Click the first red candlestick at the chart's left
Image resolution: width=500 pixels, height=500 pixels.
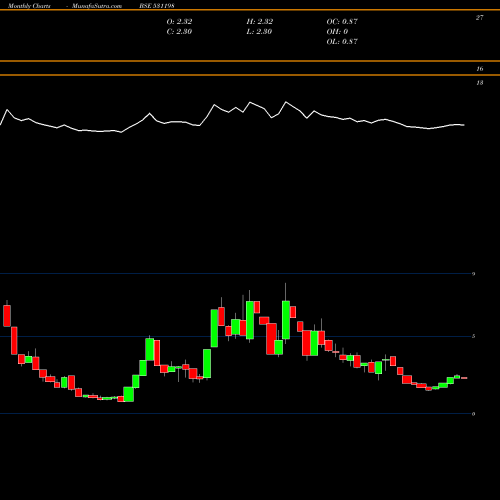click(7, 315)
